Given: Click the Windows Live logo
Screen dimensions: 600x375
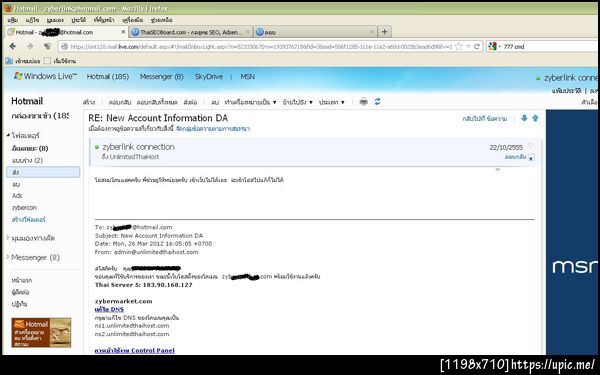Looking at the screenshot, I should 45,76.
